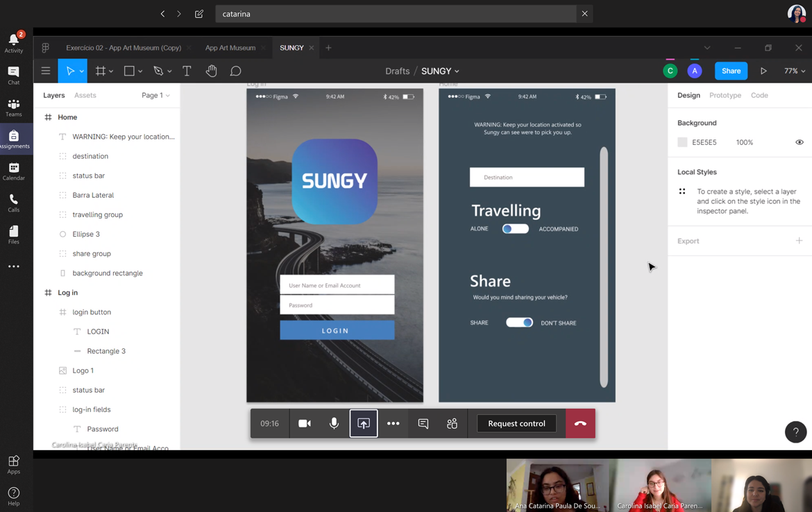Open the SUNGY file name dropdown
Viewport: 812px width, 512px height.
pyautogui.click(x=440, y=71)
